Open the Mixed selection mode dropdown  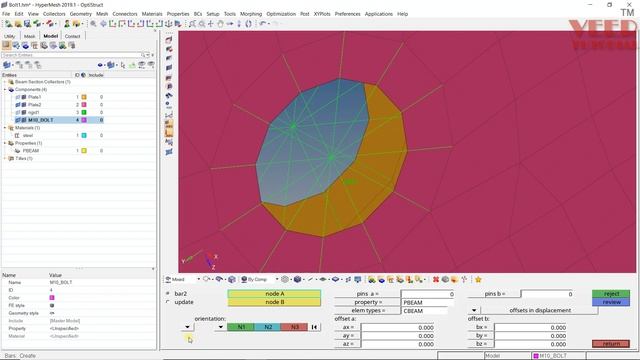click(x=198, y=279)
